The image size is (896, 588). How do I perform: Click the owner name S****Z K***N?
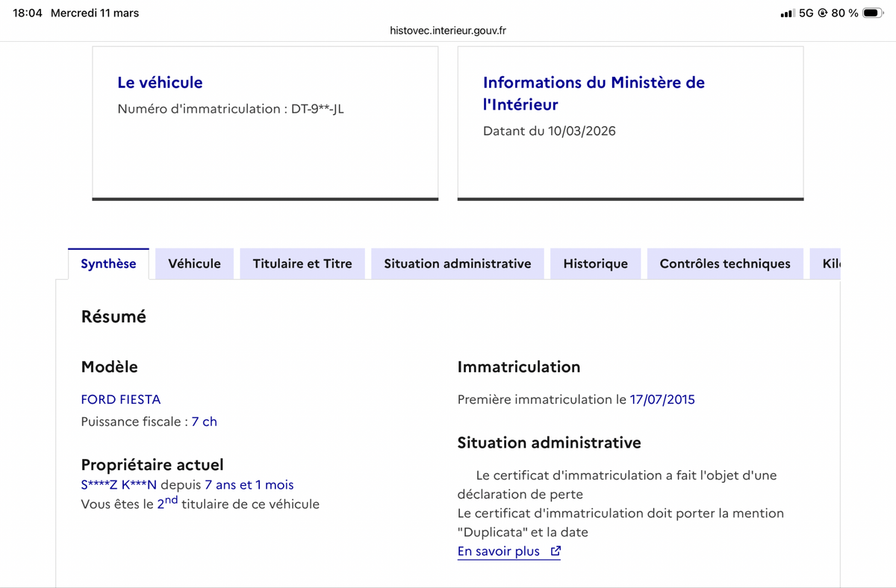[119, 484]
